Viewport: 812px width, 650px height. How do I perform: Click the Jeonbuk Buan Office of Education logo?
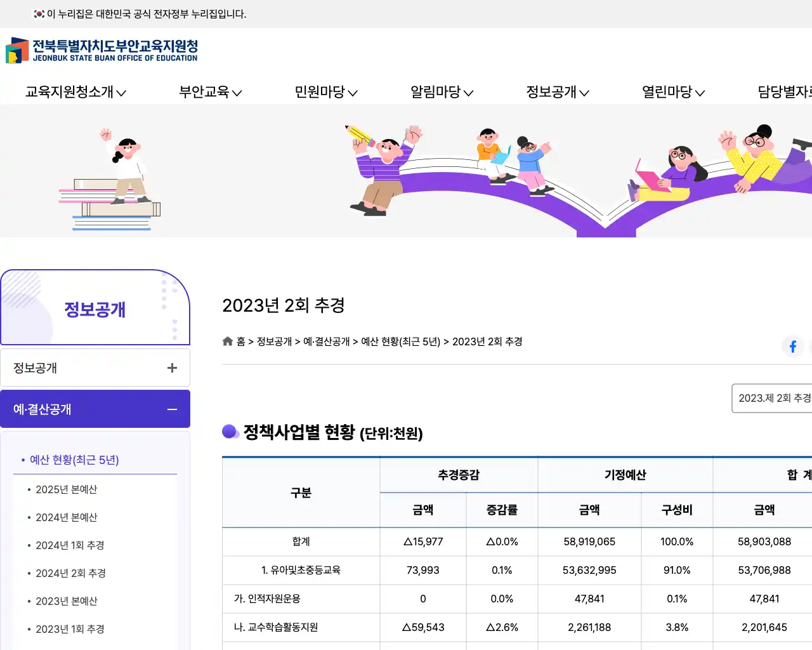(x=101, y=50)
